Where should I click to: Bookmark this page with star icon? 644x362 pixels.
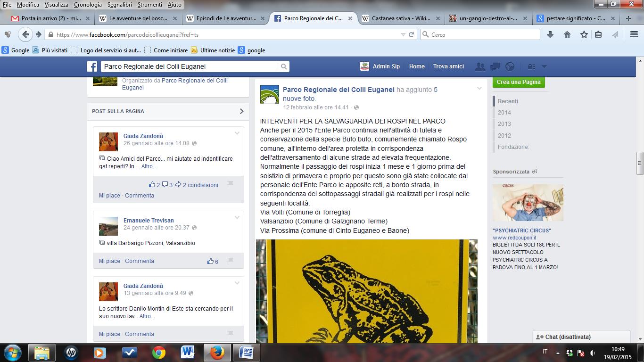(x=584, y=34)
